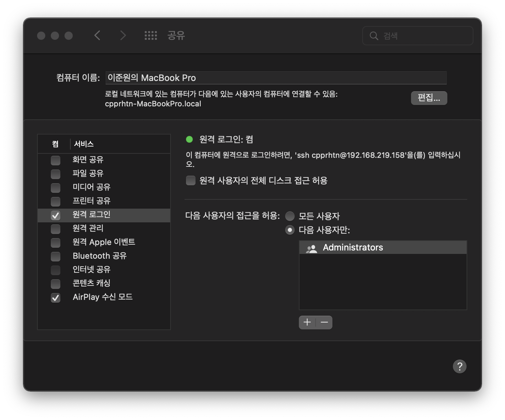This screenshot has width=505, height=420.
Task: Select 원격 로그인 service row
Action: [x=104, y=215]
